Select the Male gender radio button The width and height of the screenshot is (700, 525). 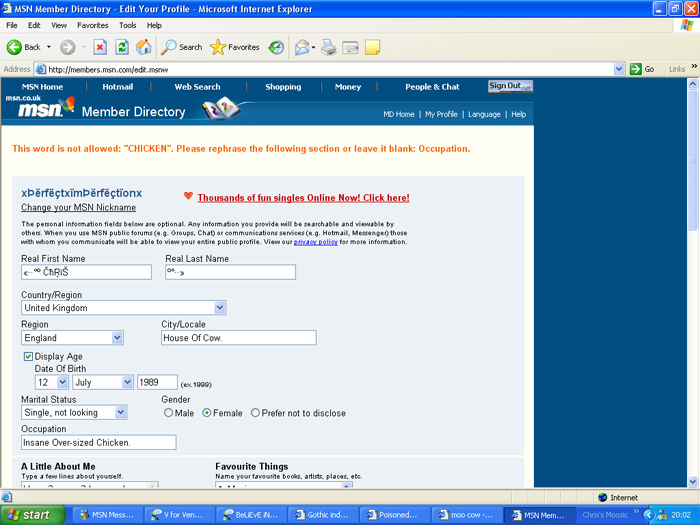point(168,413)
